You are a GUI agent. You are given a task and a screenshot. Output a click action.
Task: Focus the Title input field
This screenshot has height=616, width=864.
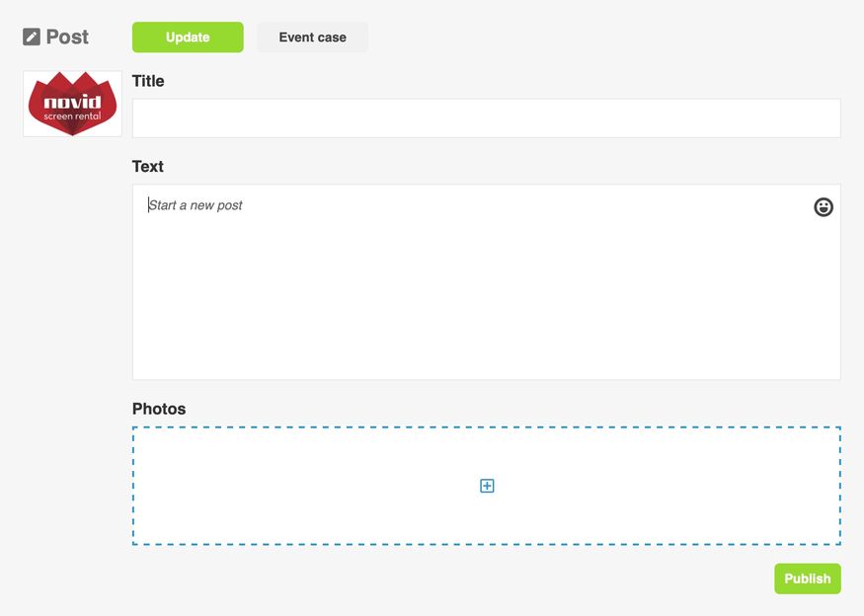487,118
